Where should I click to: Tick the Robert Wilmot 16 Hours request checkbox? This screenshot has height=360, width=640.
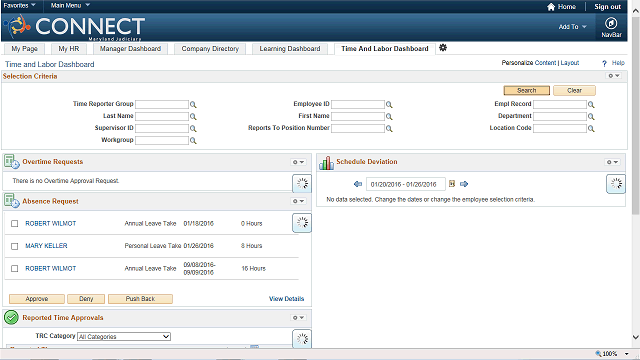click(15, 269)
